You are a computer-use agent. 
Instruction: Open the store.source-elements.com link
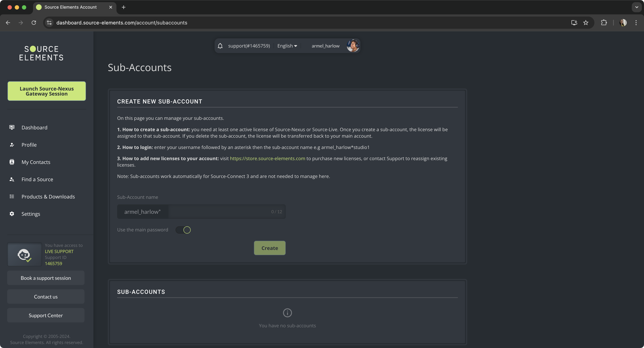pos(267,159)
